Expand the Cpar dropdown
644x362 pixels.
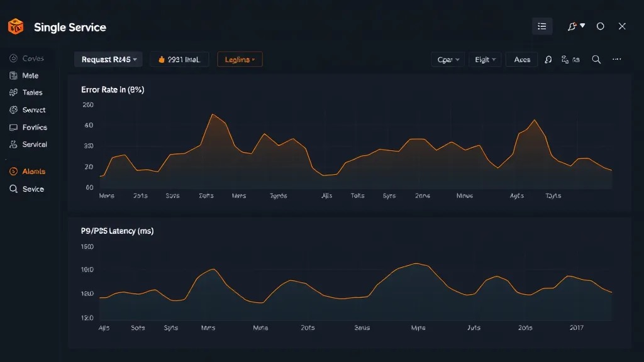pos(448,60)
